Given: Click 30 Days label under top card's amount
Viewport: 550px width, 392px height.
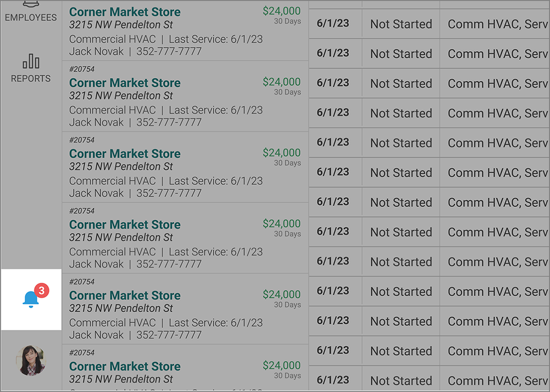Looking at the screenshot, I should pyautogui.click(x=287, y=21).
